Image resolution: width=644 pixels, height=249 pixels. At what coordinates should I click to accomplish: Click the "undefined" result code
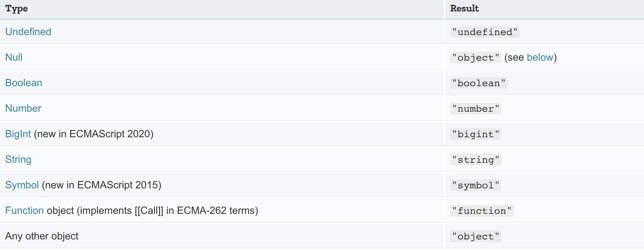coord(485,32)
